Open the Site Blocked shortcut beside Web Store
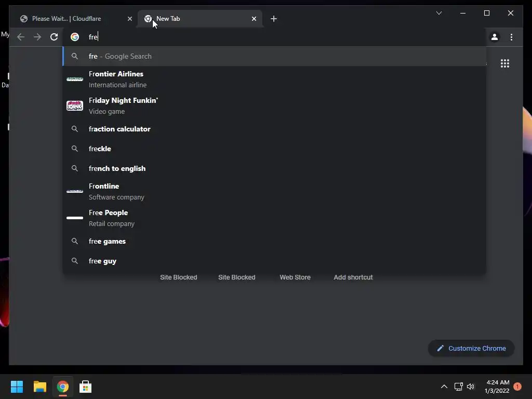 pos(237,277)
